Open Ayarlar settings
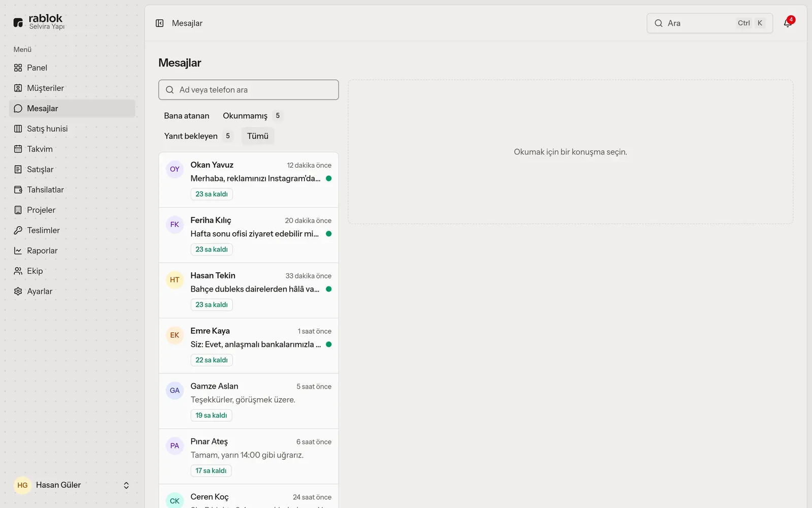Viewport: 812px width, 508px height. 72,291
